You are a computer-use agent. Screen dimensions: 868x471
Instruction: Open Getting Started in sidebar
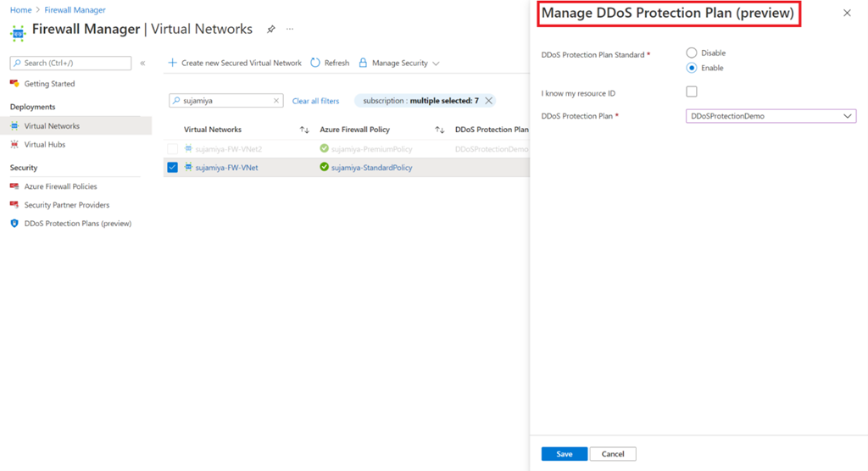49,84
